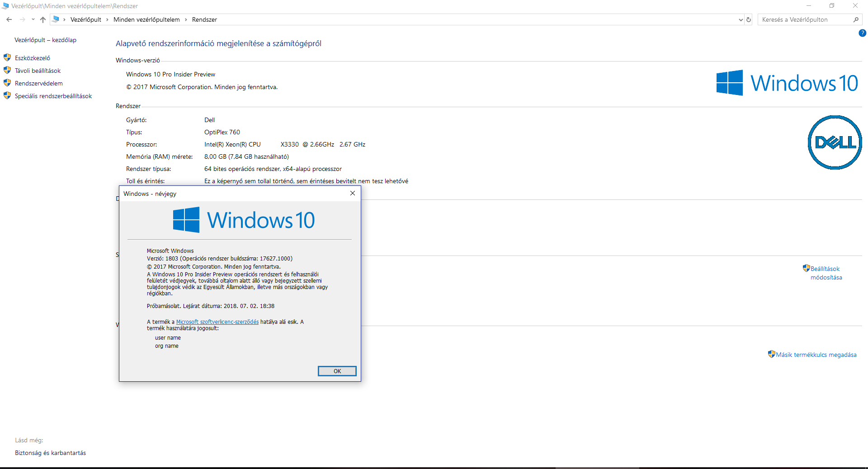The image size is (868, 469).
Task: Refresh the Rendszer page
Action: pyautogui.click(x=749, y=19)
